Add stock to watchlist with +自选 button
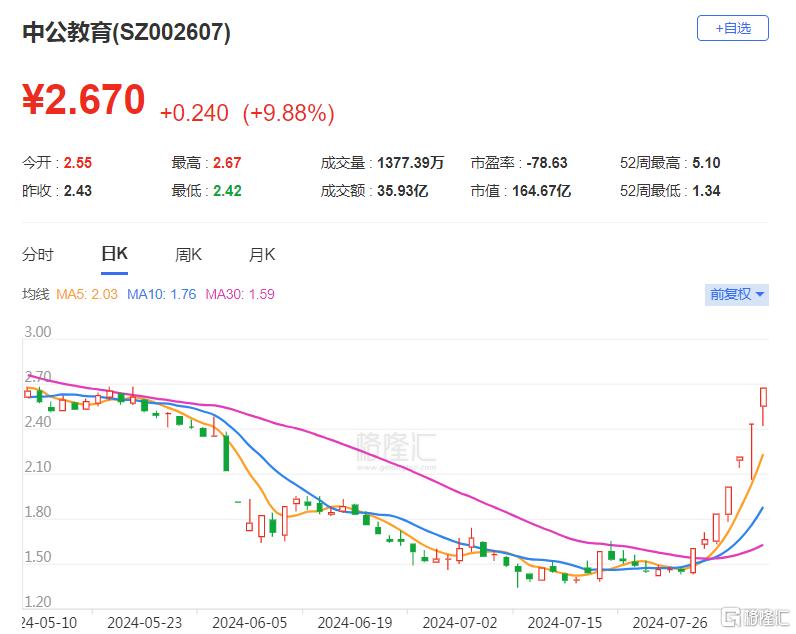Screen dimensions: 796x634 click(x=733, y=28)
